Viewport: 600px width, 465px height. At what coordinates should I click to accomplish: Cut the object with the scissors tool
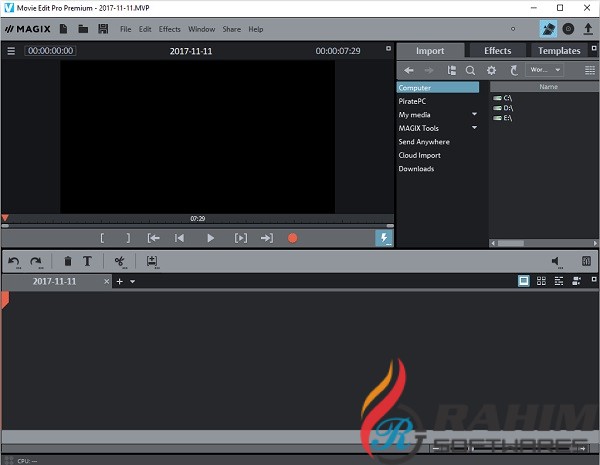click(x=120, y=262)
